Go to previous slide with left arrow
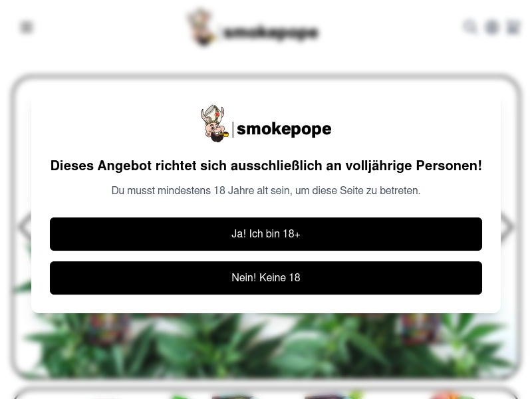The height and width of the screenshot is (399, 532). (25, 227)
